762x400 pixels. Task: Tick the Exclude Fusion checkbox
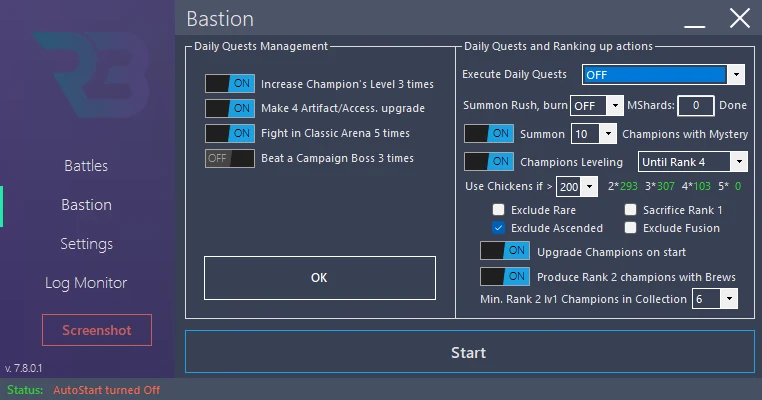pyautogui.click(x=630, y=227)
